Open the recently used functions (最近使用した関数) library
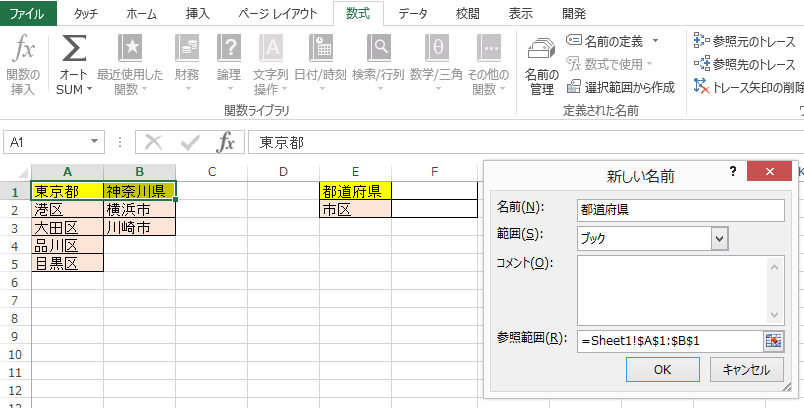Viewport: 804px width, 408px height. coord(130,65)
